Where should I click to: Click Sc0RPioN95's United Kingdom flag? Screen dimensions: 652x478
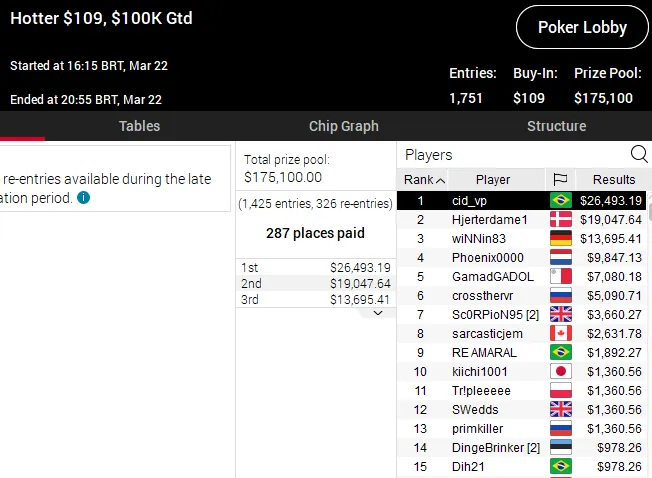[560, 314]
